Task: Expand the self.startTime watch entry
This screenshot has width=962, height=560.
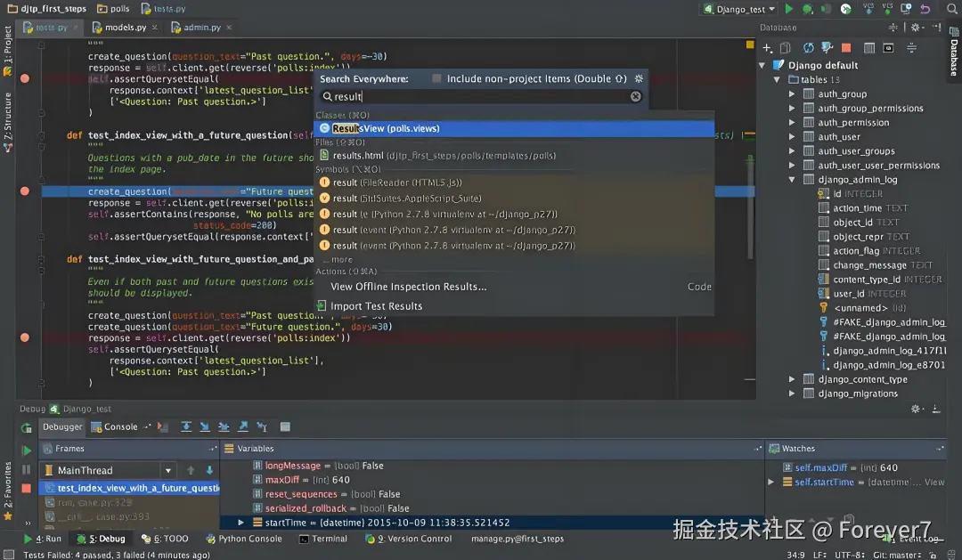Action: click(x=771, y=483)
